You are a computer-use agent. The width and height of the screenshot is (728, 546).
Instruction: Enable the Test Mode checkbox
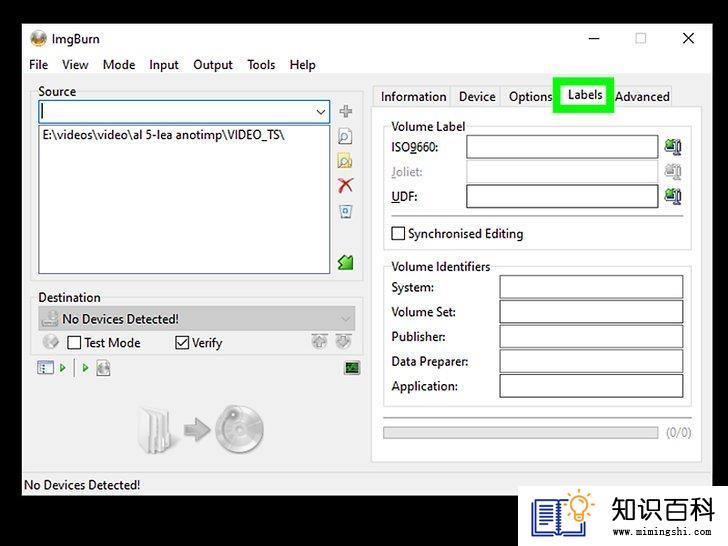pyautogui.click(x=74, y=343)
